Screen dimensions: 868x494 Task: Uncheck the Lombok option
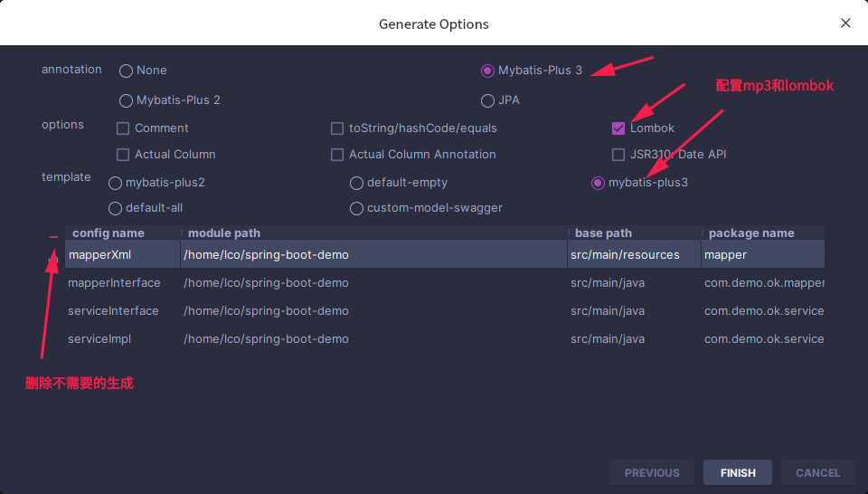[618, 128]
